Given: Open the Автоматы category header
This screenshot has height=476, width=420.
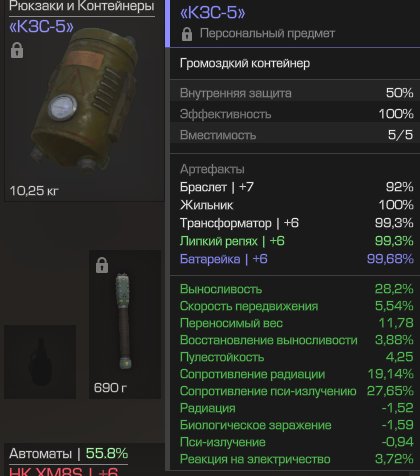Looking at the screenshot, I should pyautogui.click(x=68, y=454).
